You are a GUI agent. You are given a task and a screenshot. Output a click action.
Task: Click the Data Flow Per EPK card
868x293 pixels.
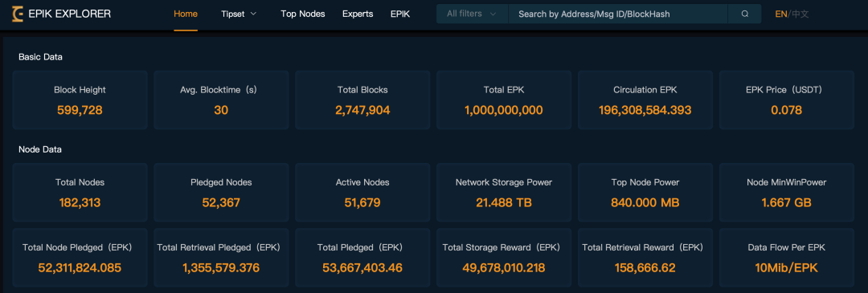click(x=787, y=258)
